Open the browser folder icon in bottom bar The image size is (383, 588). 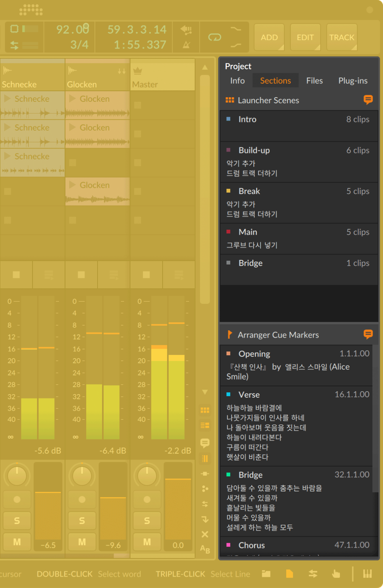tap(266, 573)
